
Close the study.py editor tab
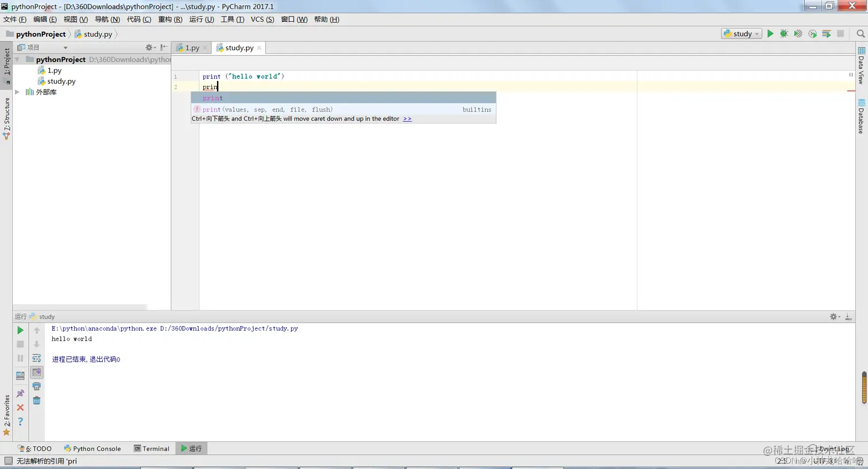(x=259, y=48)
